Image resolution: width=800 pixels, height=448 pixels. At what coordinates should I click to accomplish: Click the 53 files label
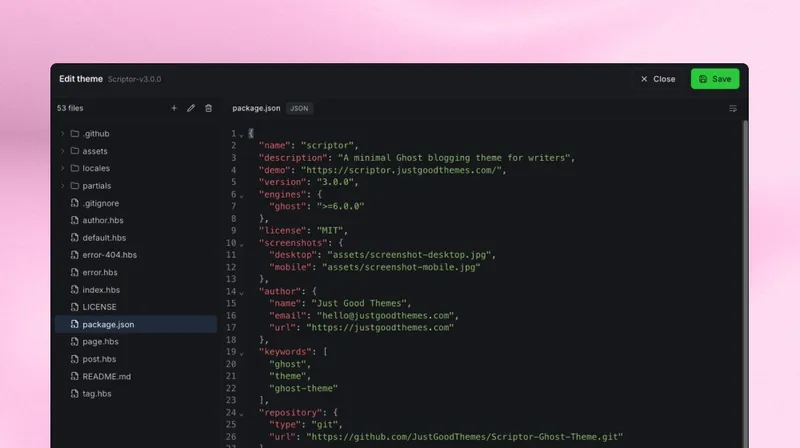tap(70, 108)
